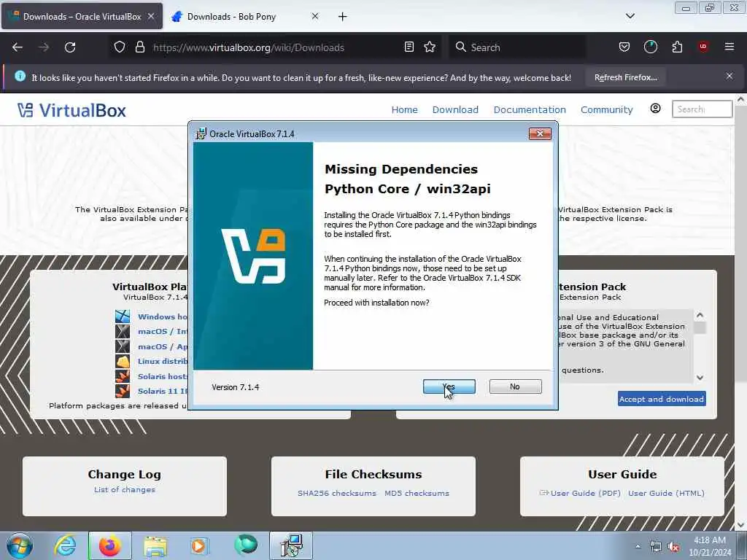
Task: Open User Guide (PDF) link
Action: coord(586,494)
